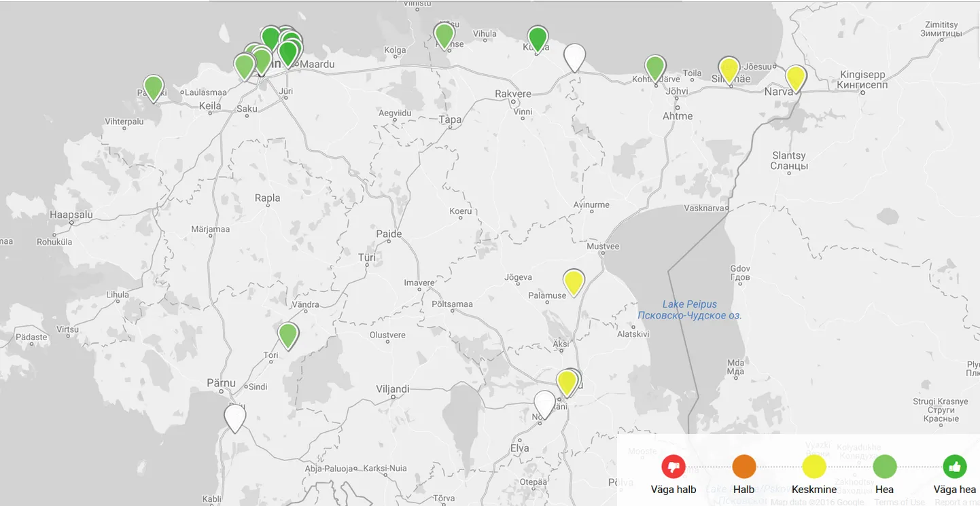
Task: Click the Põltsamaa town label
Action: click(x=452, y=304)
